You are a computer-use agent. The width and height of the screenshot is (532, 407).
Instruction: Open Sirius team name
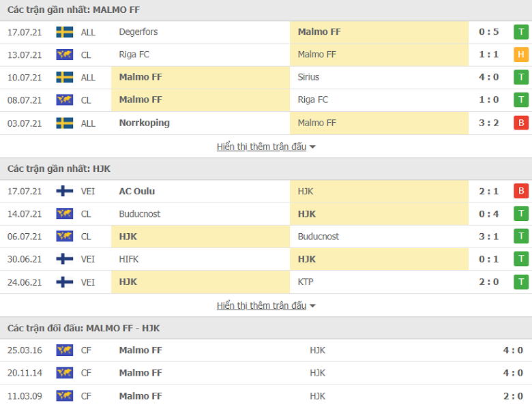(x=308, y=77)
